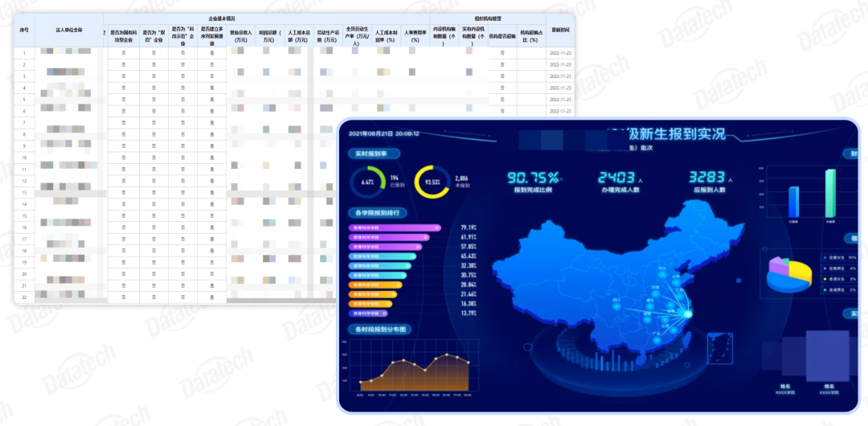
Task: Select the 组织机构管理 header group
Action: [488, 18]
